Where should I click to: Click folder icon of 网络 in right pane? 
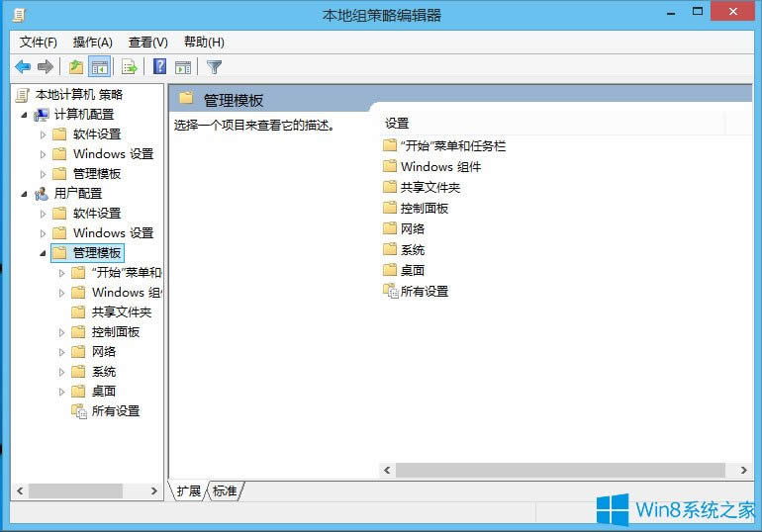click(x=390, y=228)
